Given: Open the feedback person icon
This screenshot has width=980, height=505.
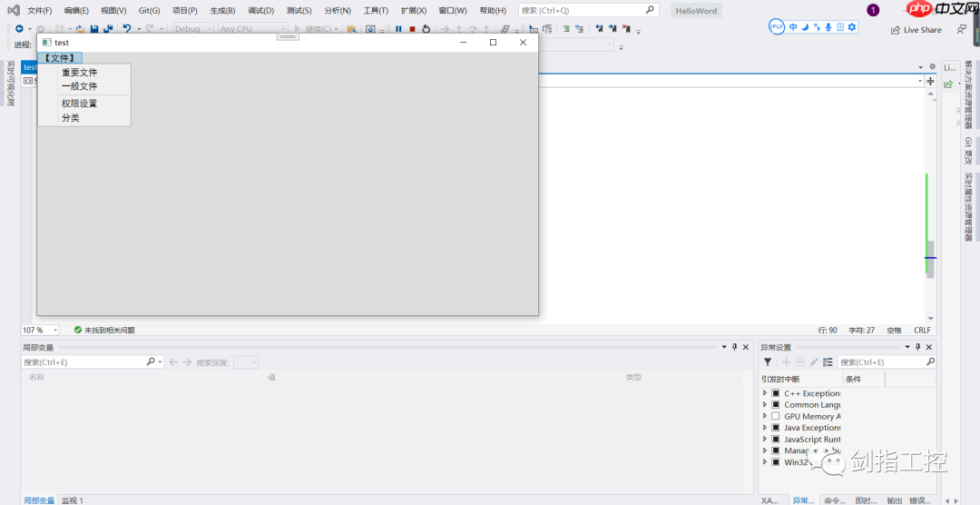Looking at the screenshot, I should pos(961,29).
